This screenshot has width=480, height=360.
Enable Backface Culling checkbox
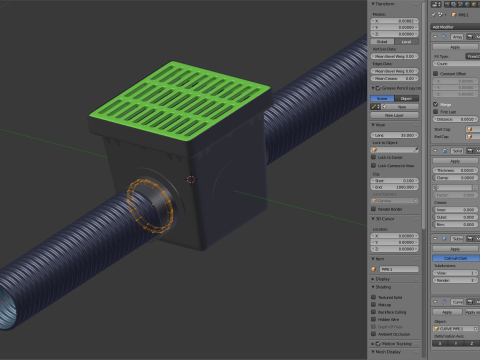pos(374,312)
